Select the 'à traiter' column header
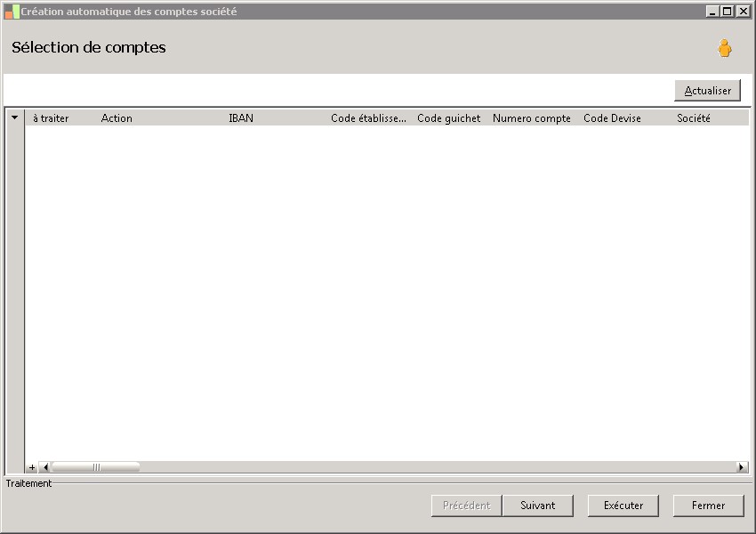 (x=51, y=118)
